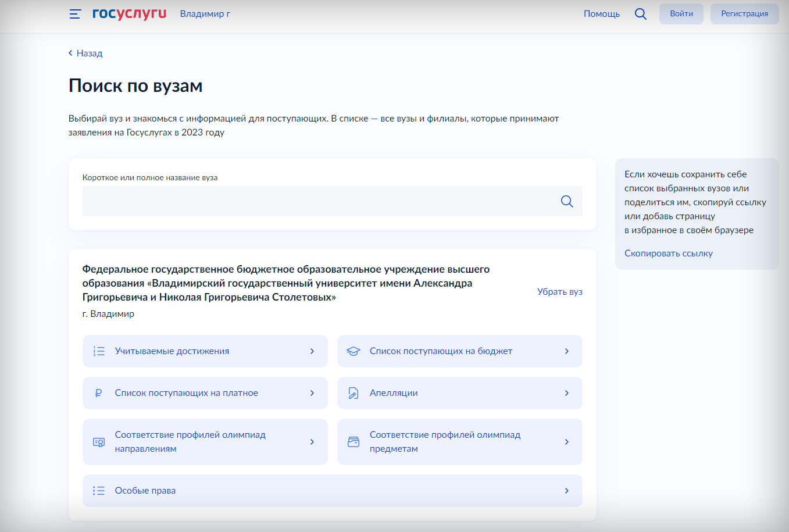Click the г. Владимир city text
This screenshot has height=532, width=789.
coord(108,314)
